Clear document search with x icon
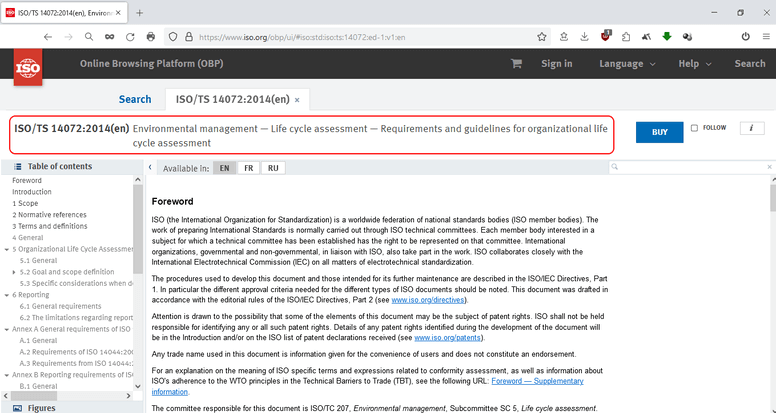776x413 pixels. click(x=770, y=167)
